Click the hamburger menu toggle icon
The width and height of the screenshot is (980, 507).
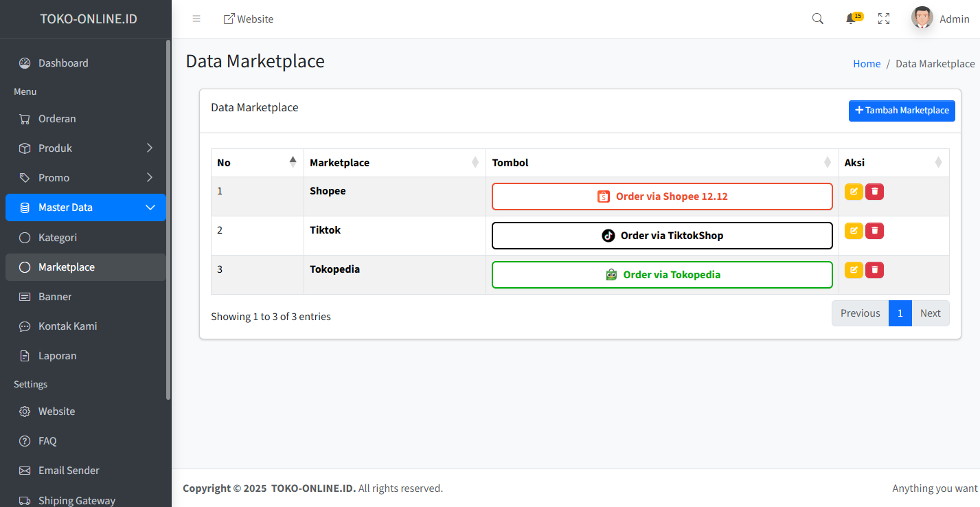pos(196,19)
